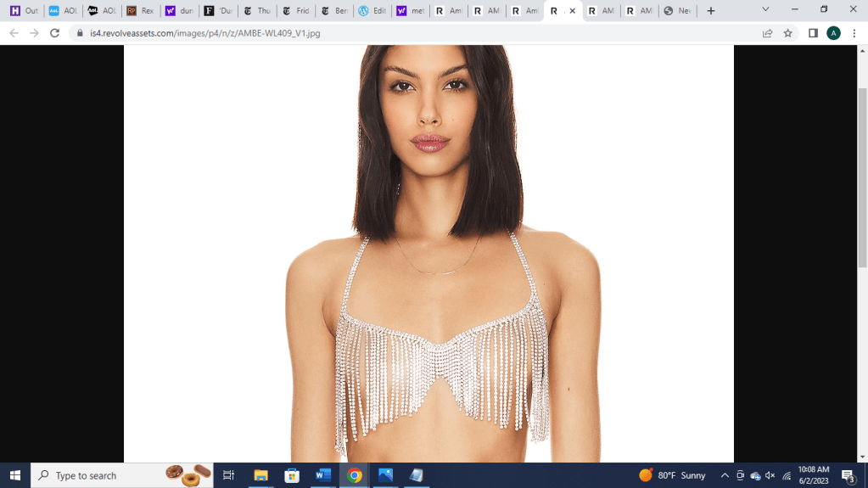The width and height of the screenshot is (868, 488).
Task: Reload the current page
Action: (x=54, y=33)
